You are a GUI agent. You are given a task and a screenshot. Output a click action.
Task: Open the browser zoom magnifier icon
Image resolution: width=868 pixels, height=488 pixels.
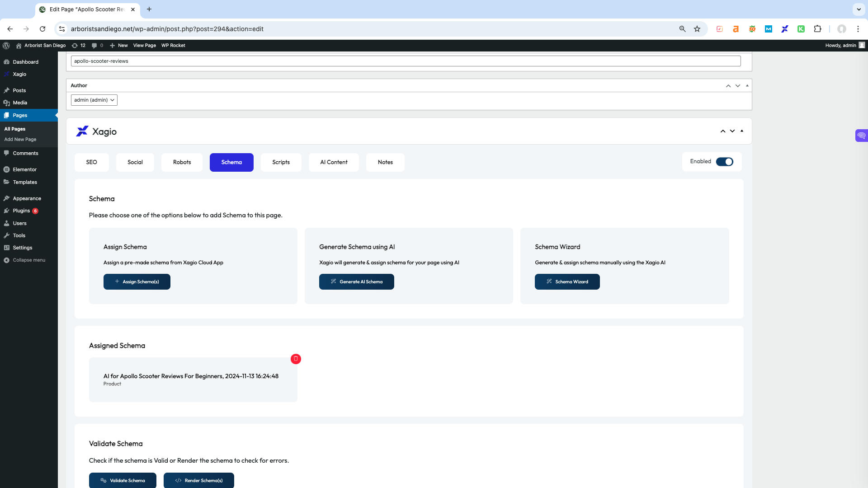click(683, 29)
